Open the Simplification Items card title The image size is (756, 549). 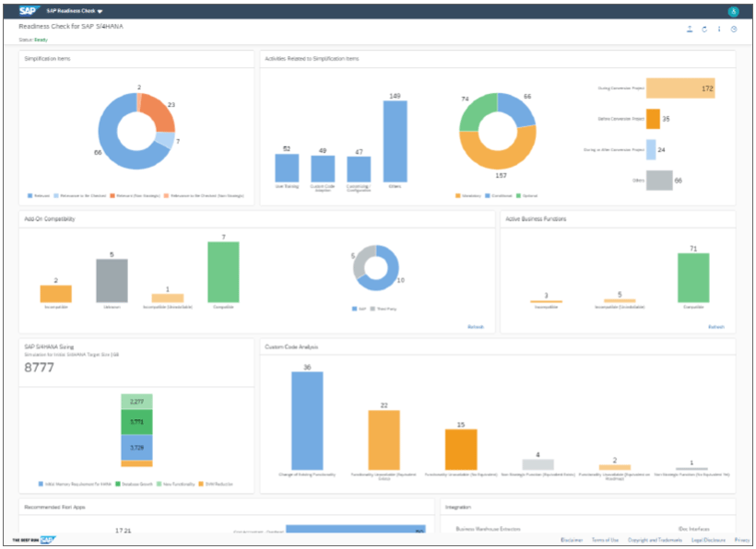[x=47, y=59]
